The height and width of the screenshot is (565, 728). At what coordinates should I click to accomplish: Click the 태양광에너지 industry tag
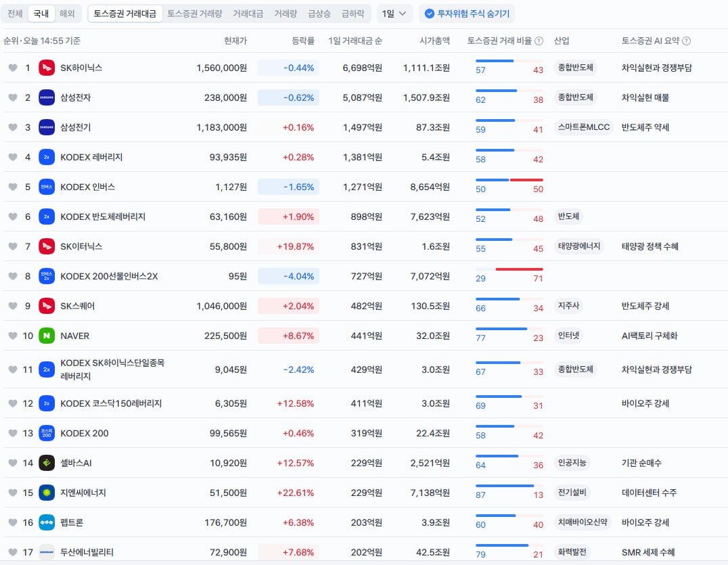click(579, 246)
